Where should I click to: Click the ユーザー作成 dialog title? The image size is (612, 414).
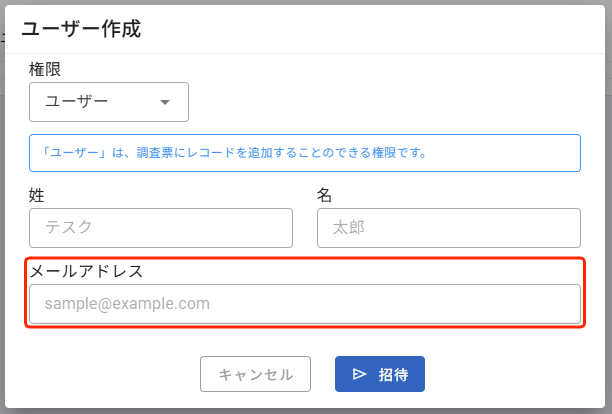(x=81, y=28)
